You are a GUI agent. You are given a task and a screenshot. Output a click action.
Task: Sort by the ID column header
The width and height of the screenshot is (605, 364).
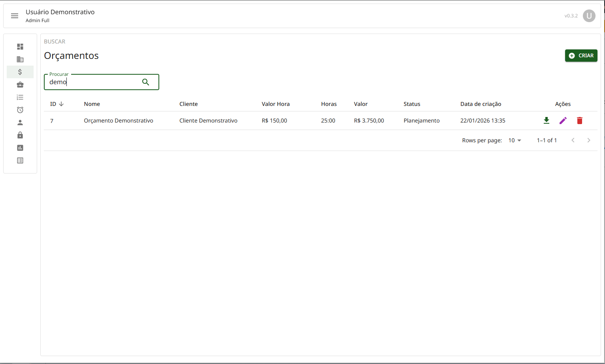pyautogui.click(x=53, y=104)
